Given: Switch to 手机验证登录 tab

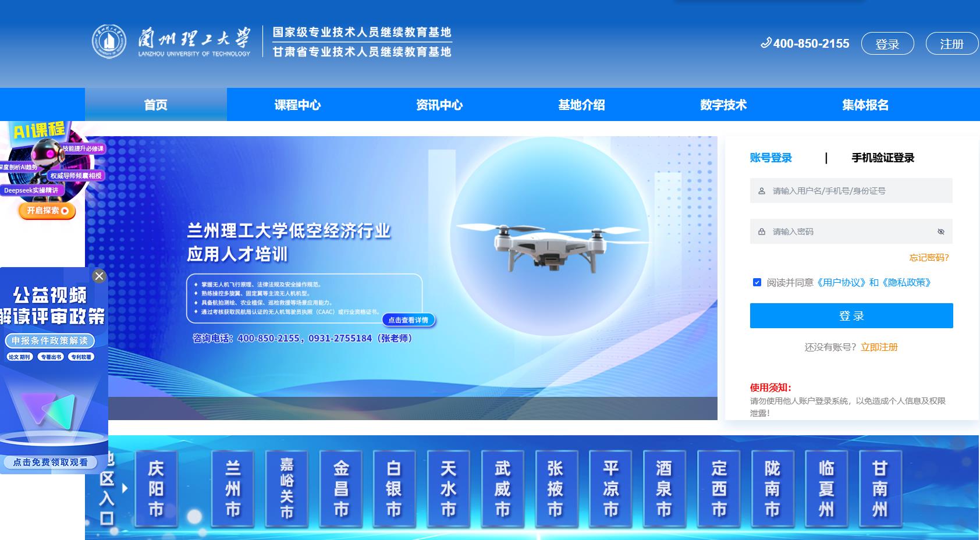Looking at the screenshot, I should 882,158.
